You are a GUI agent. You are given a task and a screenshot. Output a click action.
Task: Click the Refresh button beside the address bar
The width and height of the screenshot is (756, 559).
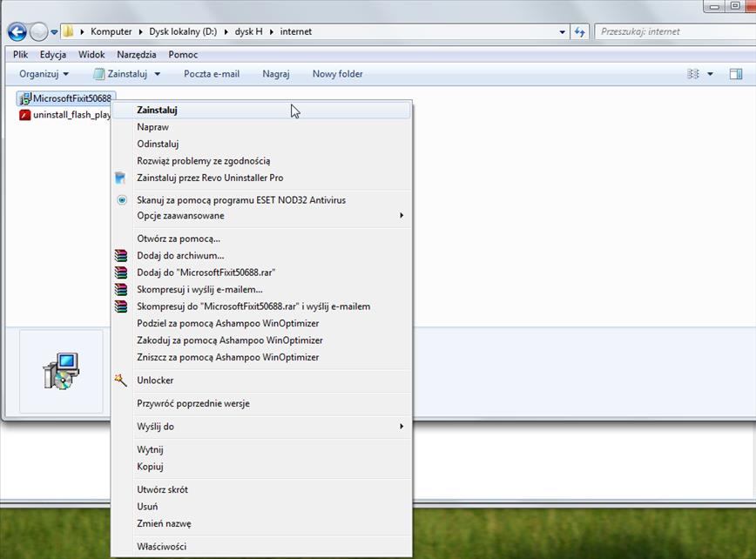pyautogui.click(x=579, y=32)
